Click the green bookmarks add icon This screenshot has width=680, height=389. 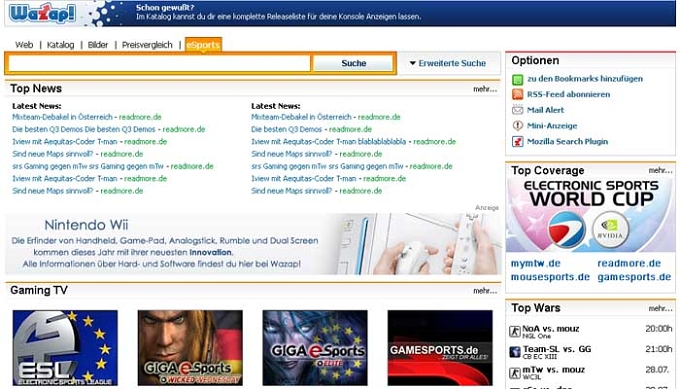point(517,79)
